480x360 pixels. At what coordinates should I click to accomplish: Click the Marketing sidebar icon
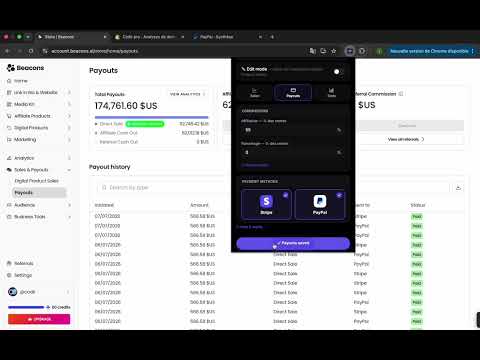[9, 139]
